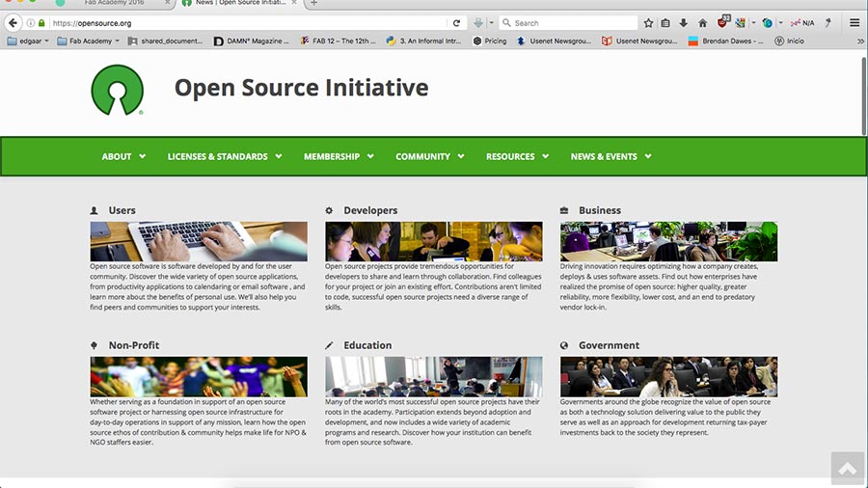868x488 pixels.
Task: Open dropdown arrow beside download-helper icon
Action: click(491, 23)
